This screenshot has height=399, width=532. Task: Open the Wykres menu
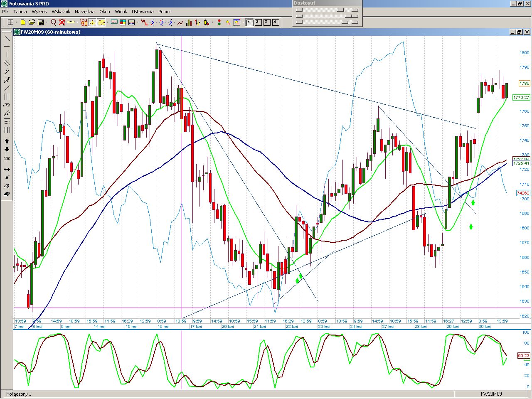[x=39, y=12]
